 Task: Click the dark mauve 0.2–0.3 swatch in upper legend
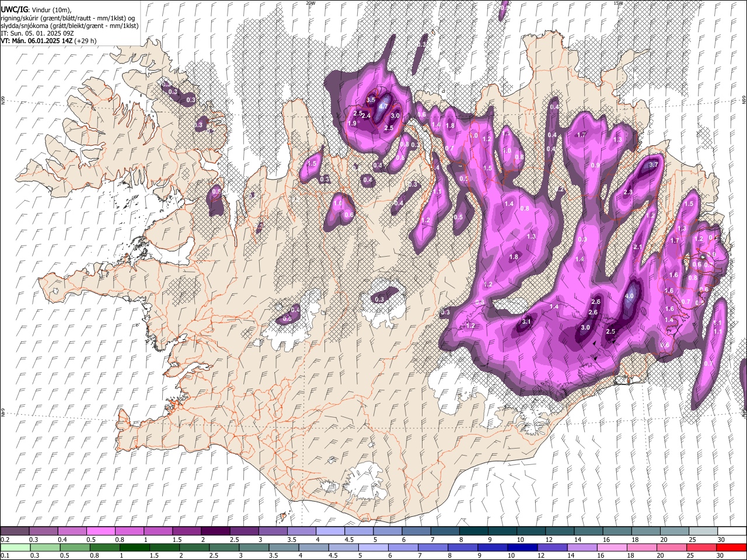[x=15, y=531]
